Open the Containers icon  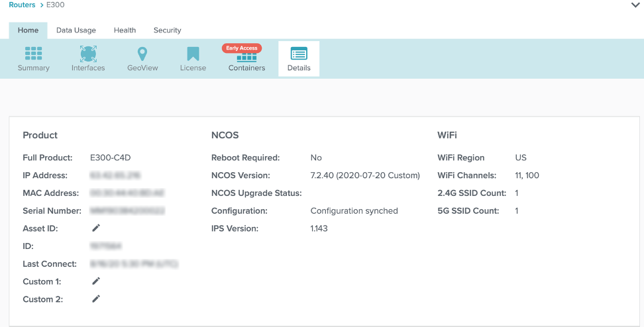coord(246,59)
